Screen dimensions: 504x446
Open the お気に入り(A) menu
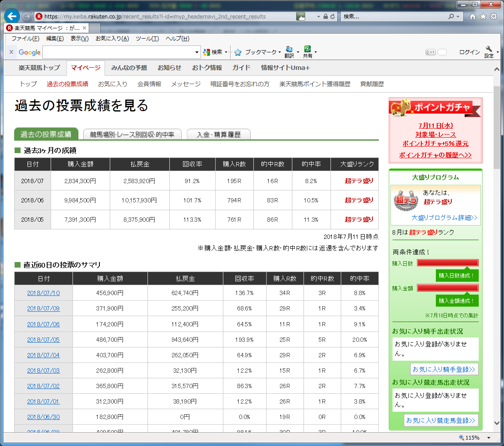tap(112, 39)
